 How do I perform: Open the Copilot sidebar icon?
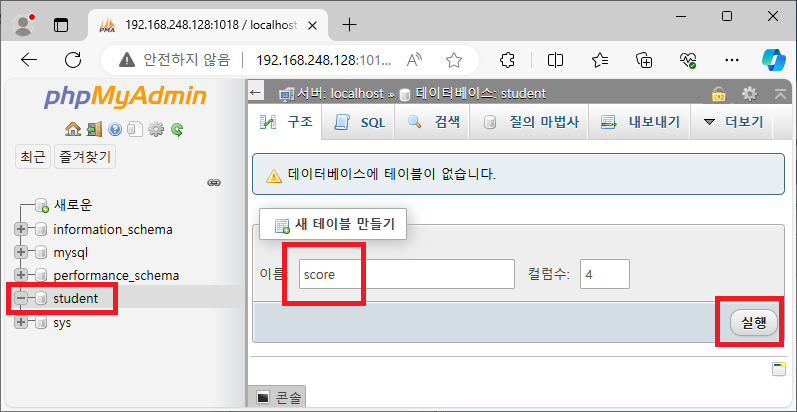point(774,60)
